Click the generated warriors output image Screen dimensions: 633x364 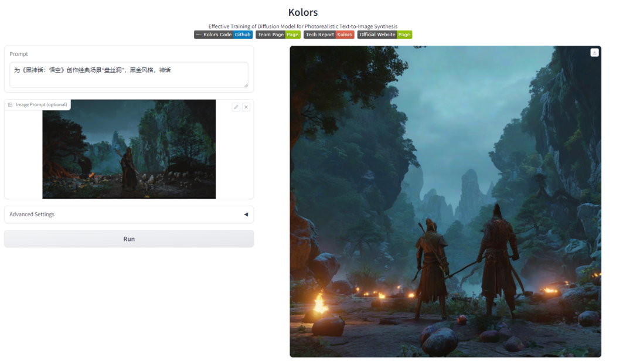445,201
